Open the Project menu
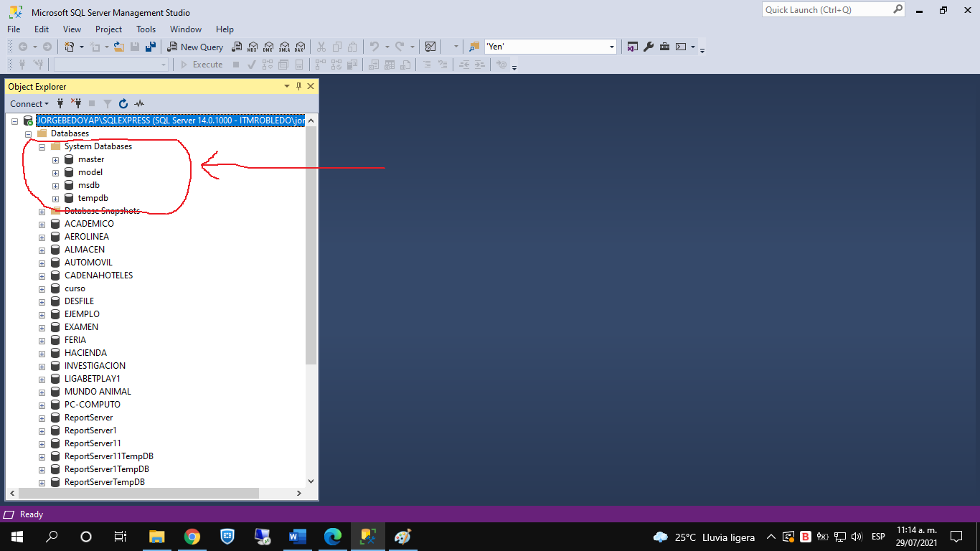Viewport: 980px width, 551px height. click(x=109, y=29)
